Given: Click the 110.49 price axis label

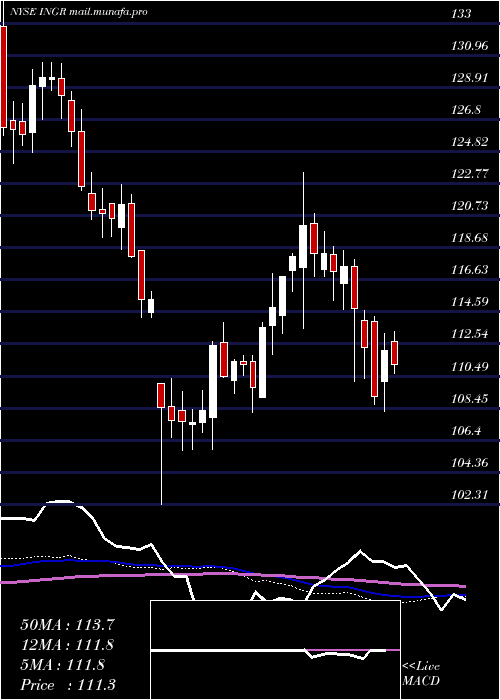Looking at the screenshot, I should click(x=470, y=367).
